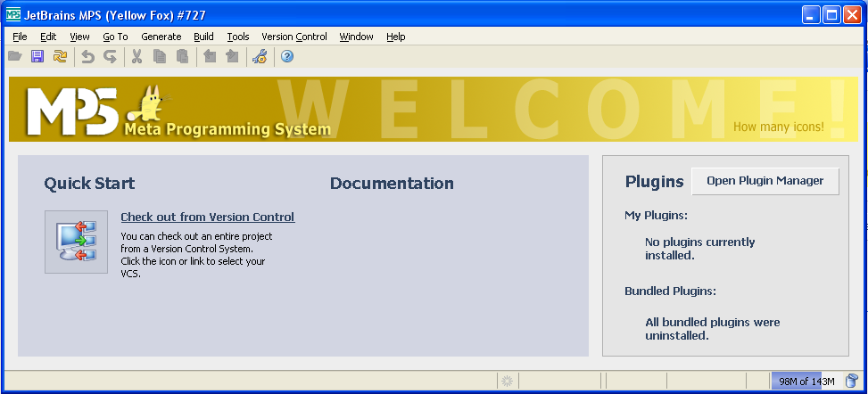The image size is (868, 394).
Task: Minimize the JetBrains MPS window
Action: [812, 15]
